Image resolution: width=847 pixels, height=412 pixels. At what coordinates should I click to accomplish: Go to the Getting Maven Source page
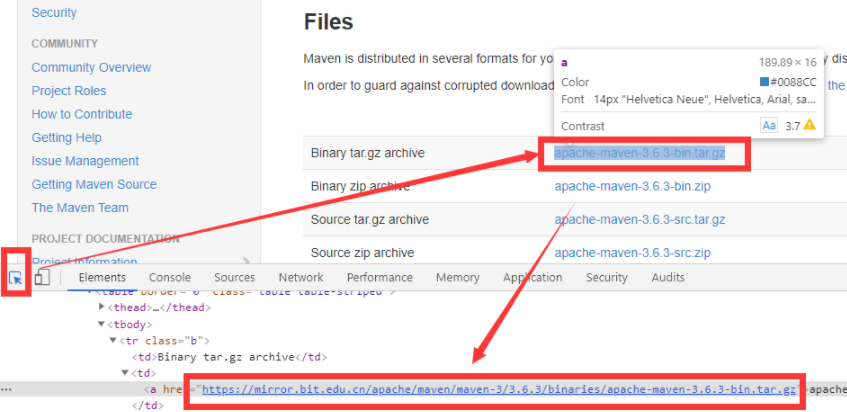point(94,184)
